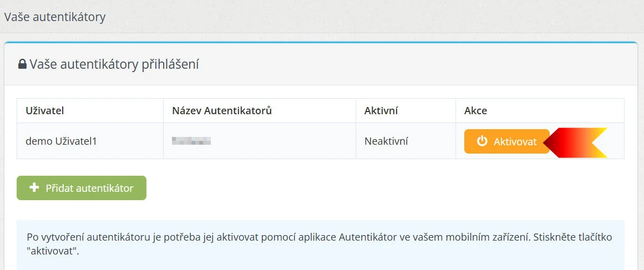Click the Vaše autentikátory přihlášení panel heading
The width and height of the screenshot is (644, 270).
click(114, 65)
